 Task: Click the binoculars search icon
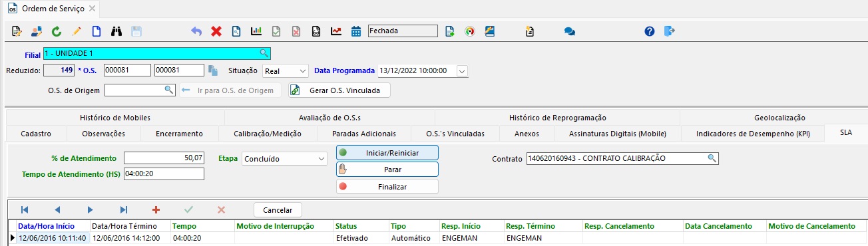coord(116,31)
